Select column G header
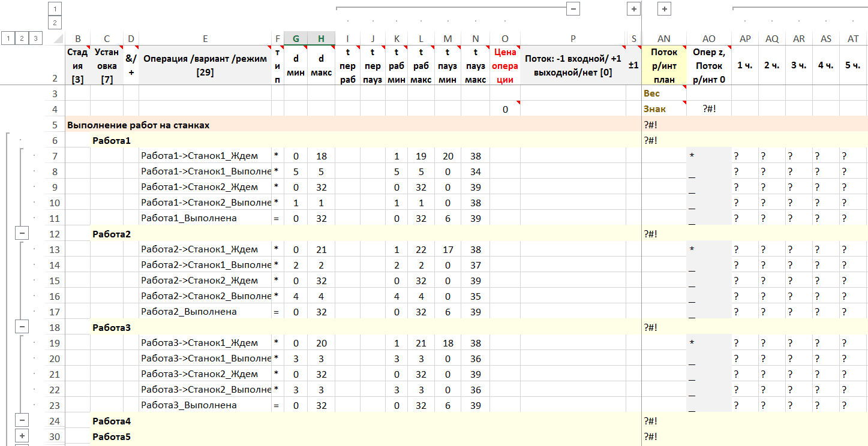Screen dimensions: 868x446 tap(296, 38)
